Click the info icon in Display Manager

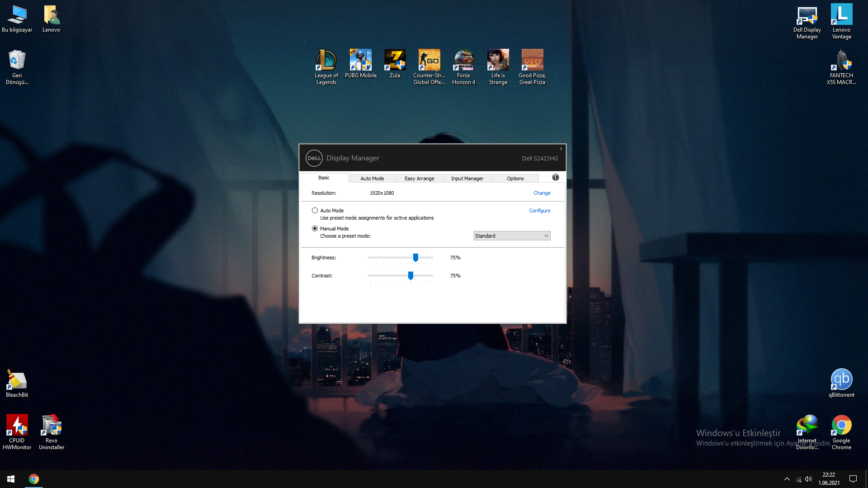(x=556, y=178)
